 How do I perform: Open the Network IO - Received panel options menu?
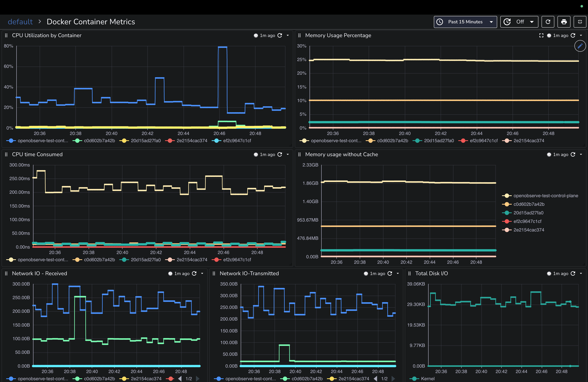[202, 273]
